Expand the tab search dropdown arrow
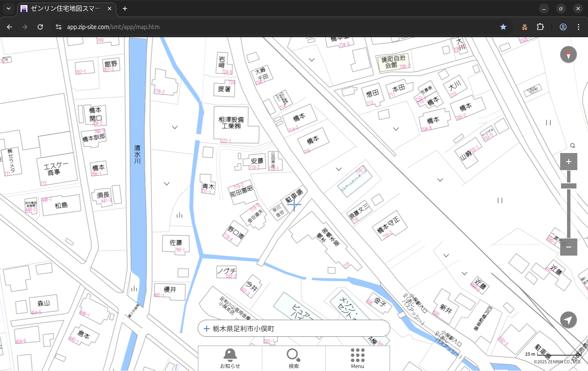The image size is (588, 371). point(8,9)
